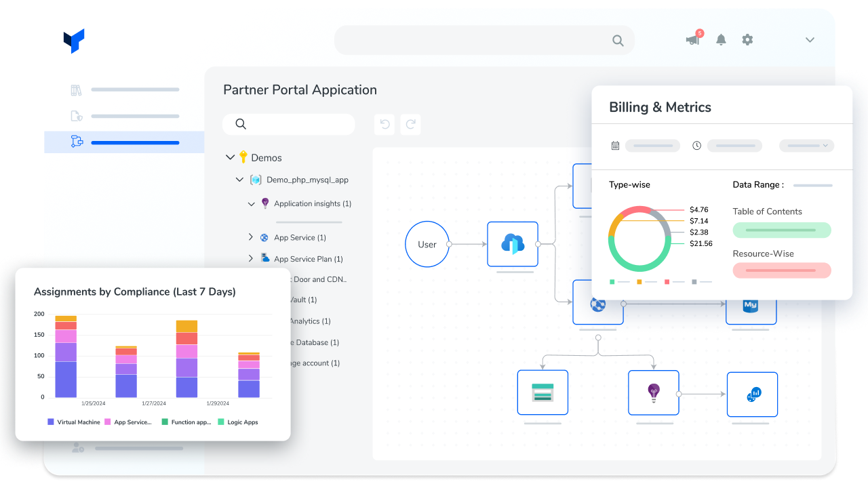Open the Billing panel dropdown selector
The width and height of the screenshot is (868, 488).
[x=806, y=146]
